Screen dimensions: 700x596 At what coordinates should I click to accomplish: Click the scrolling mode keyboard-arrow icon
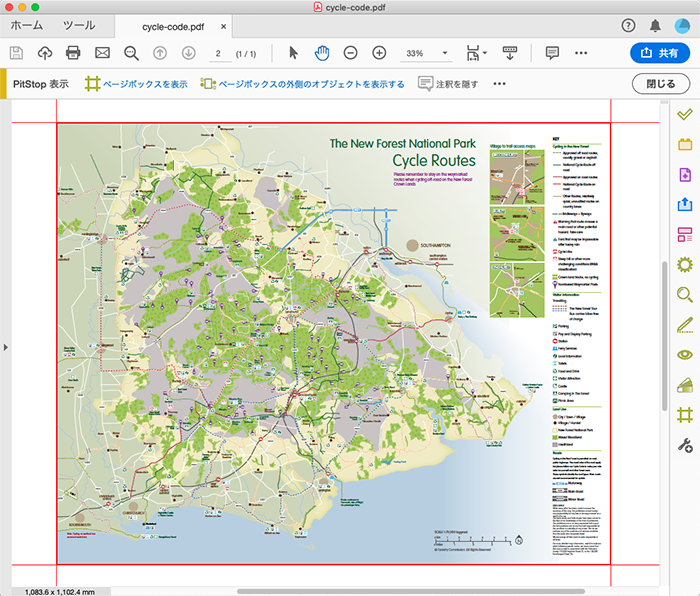510,53
